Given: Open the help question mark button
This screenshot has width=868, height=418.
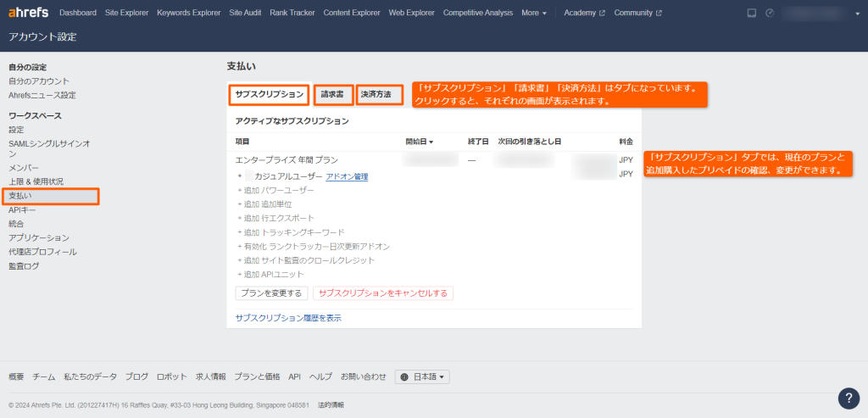Looking at the screenshot, I should point(849,398).
